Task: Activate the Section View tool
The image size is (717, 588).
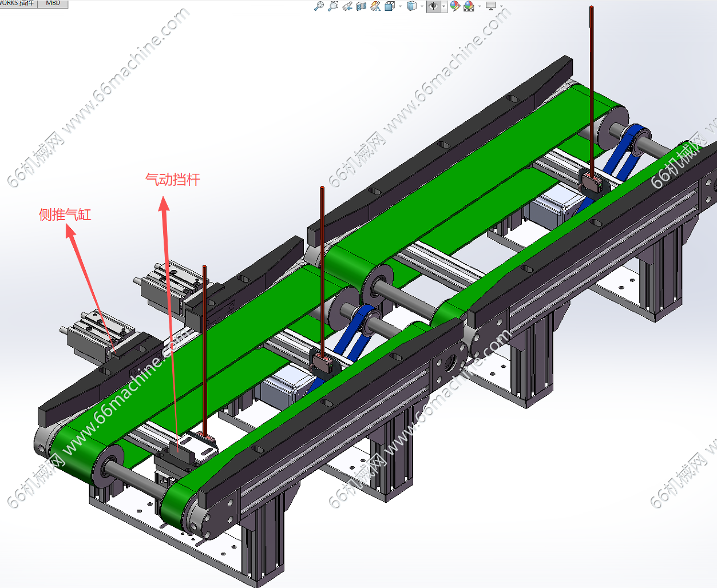Action: pos(361,6)
